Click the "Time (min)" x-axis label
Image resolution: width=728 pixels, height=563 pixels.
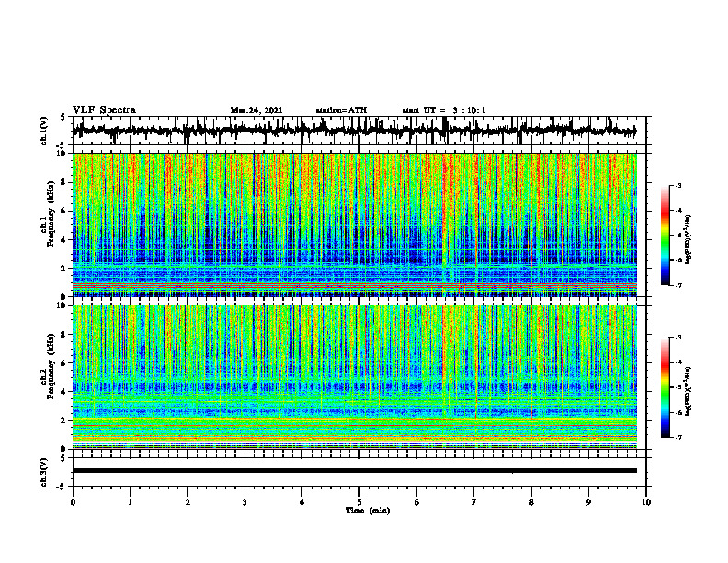click(x=368, y=511)
